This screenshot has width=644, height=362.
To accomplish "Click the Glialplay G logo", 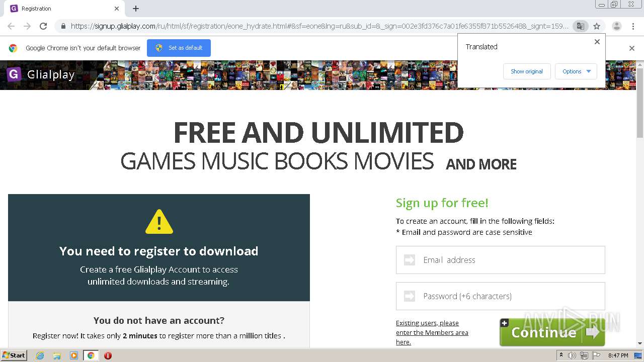I will (x=14, y=74).
